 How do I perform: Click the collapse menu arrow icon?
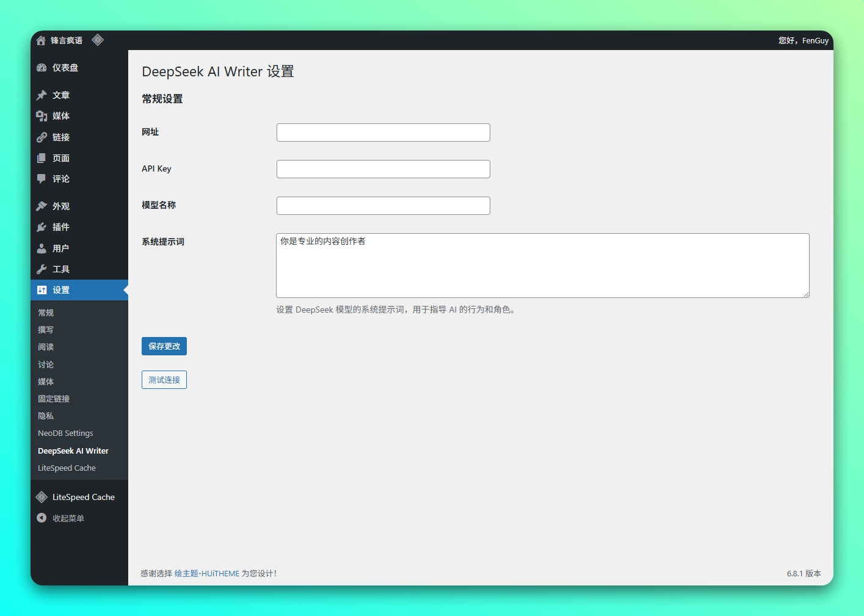(x=42, y=518)
